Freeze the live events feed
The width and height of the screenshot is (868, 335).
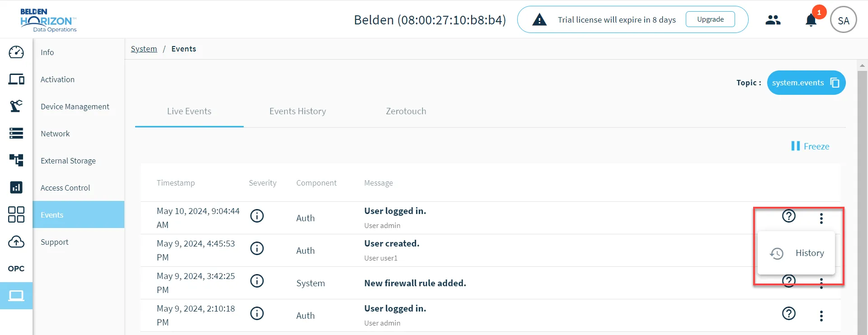[810, 146]
